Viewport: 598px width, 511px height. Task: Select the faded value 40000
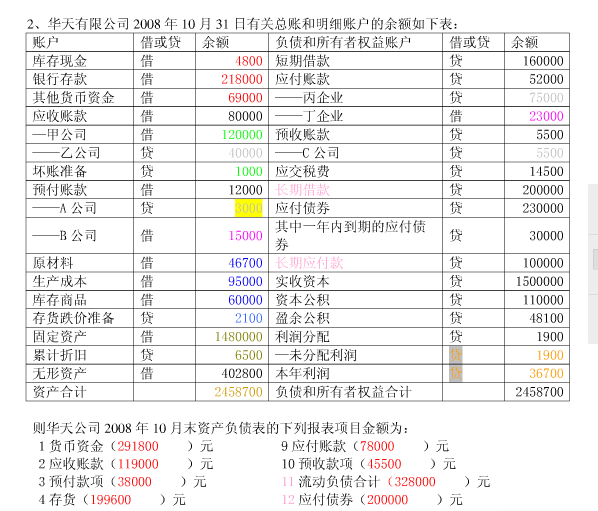(245, 153)
